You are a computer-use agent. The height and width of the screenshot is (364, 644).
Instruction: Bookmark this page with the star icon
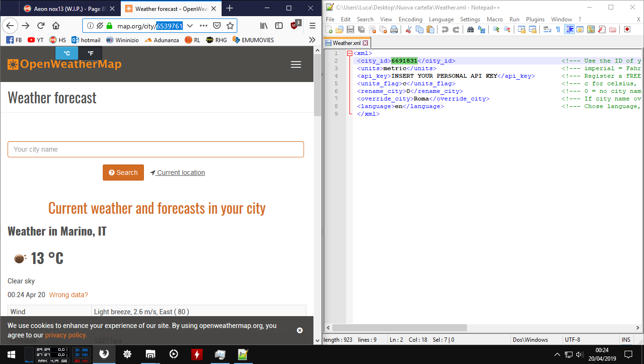230,26
